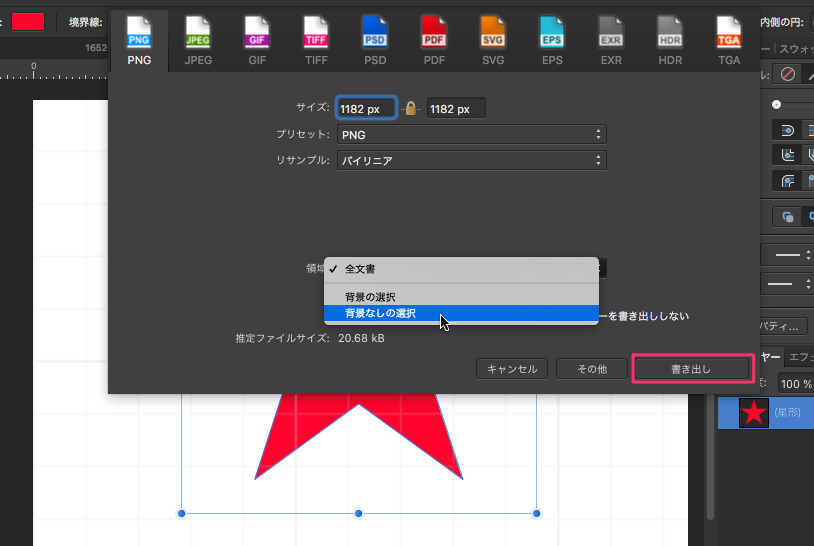Screen dimensions: 814x546
Task: Open the プリセット PNG dropdown
Action: click(x=470, y=134)
